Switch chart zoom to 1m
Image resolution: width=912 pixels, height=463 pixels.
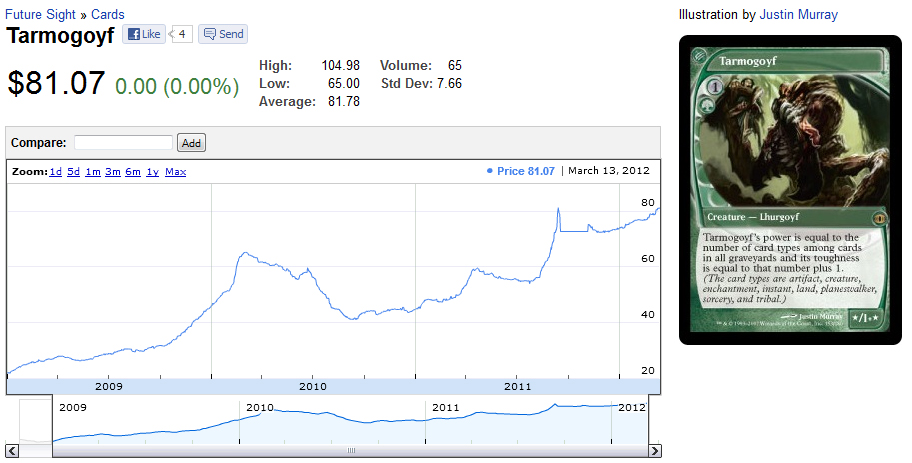click(93, 172)
